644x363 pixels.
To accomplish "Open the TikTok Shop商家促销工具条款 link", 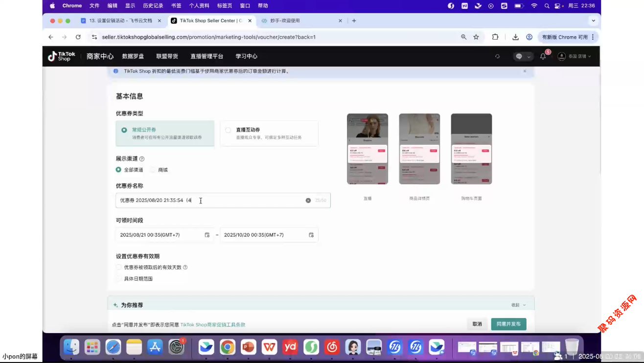I will click(x=213, y=324).
